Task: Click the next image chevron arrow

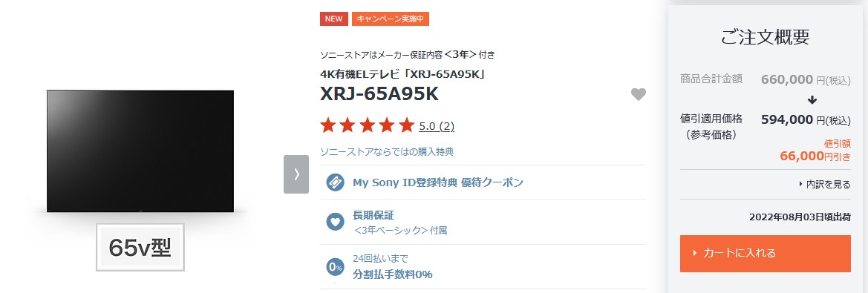Action: 296,174
